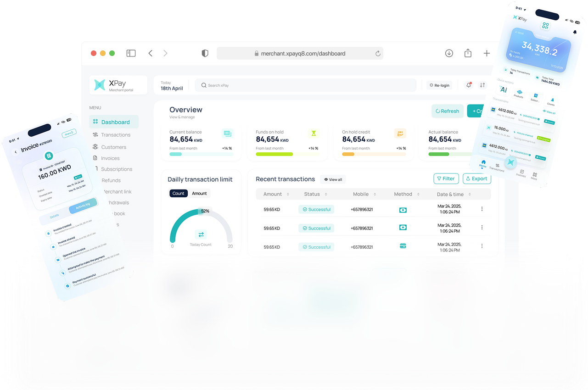
Task: Open a new browser tab with plus
Action: [487, 53]
